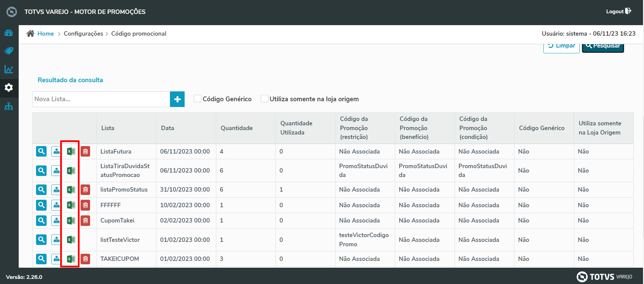Click the TOTVS logo in the top bar
The width and height of the screenshot is (644, 284).
(12, 12)
